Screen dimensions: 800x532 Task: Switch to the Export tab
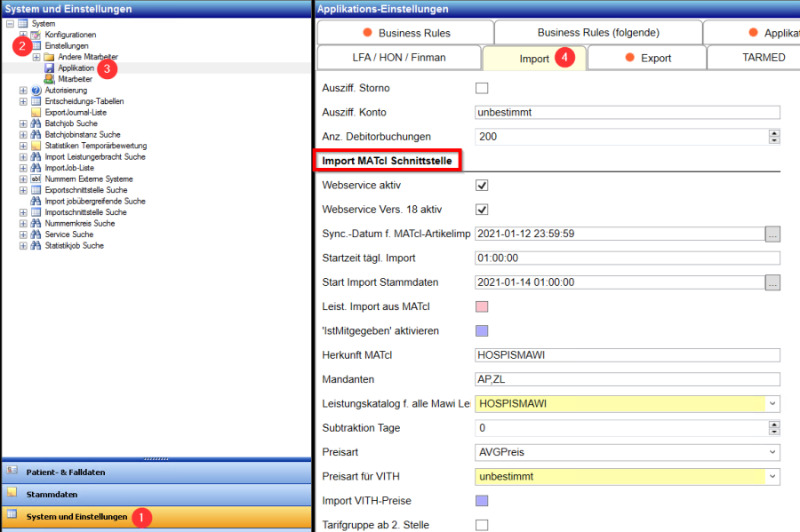pos(647,58)
